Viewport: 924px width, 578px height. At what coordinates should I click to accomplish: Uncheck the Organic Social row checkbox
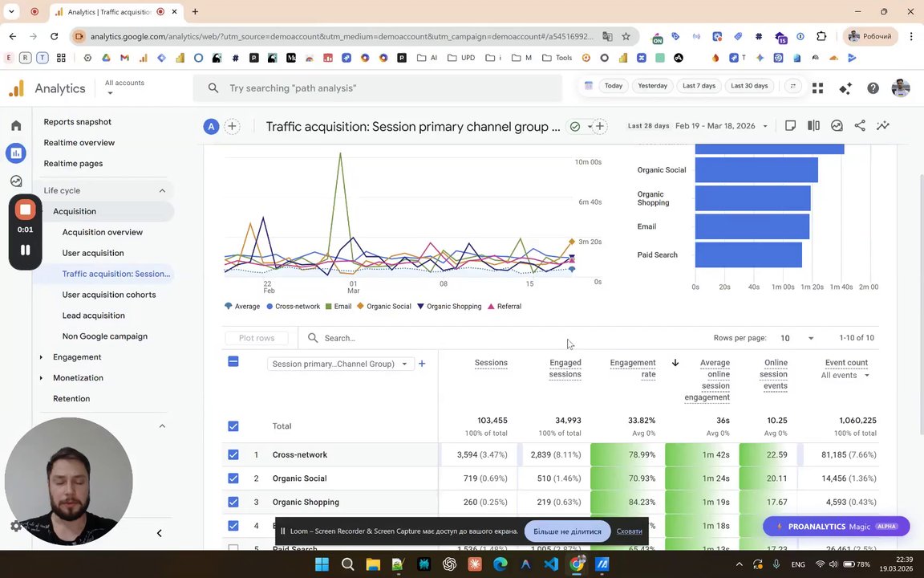click(x=233, y=478)
